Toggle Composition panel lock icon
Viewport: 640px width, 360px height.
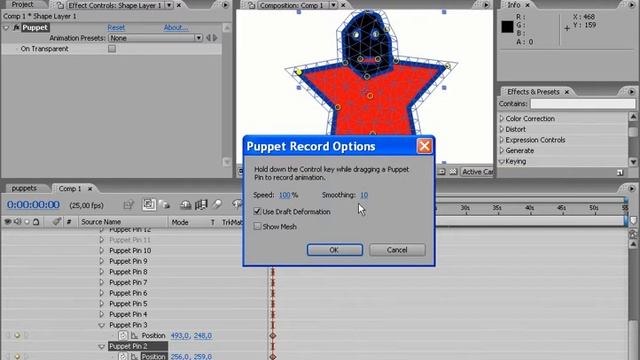coord(252,5)
